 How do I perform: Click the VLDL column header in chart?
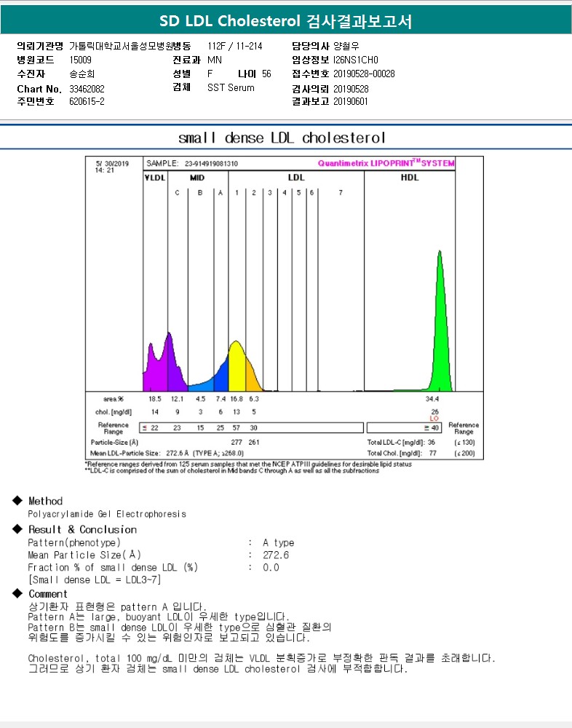(x=155, y=177)
